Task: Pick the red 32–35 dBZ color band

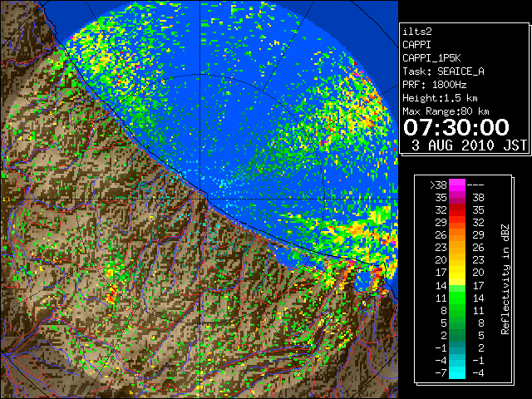Action: pos(457,210)
